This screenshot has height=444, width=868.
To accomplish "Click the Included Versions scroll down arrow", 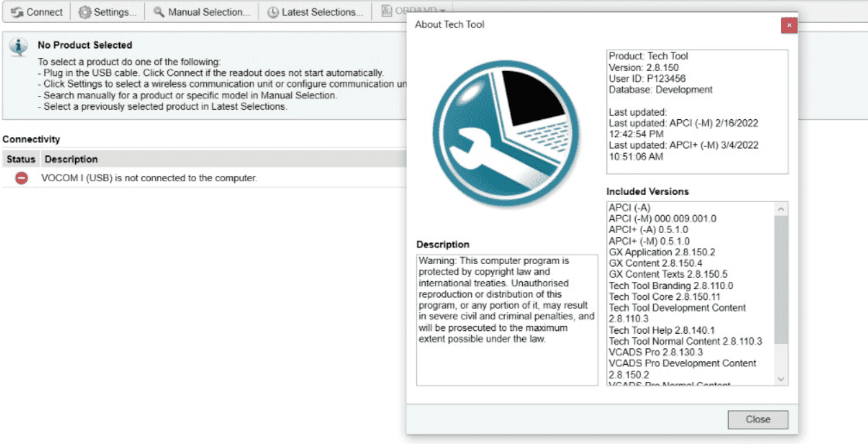I will [781, 379].
